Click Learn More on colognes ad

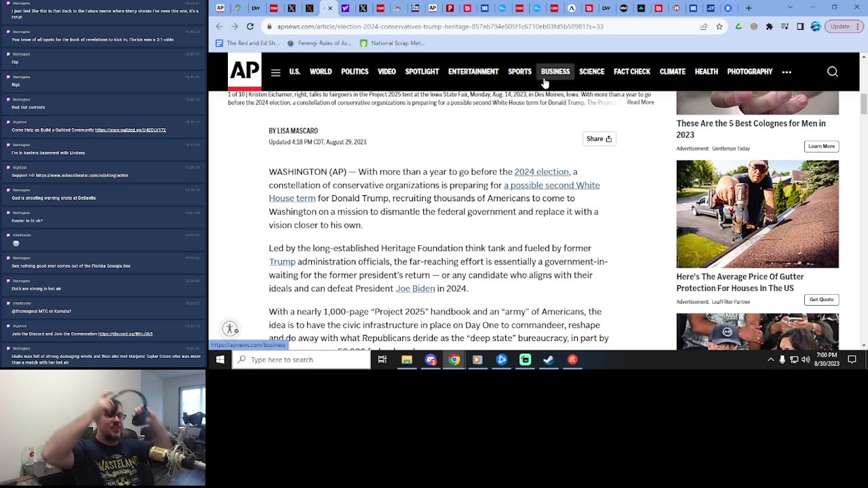point(821,146)
